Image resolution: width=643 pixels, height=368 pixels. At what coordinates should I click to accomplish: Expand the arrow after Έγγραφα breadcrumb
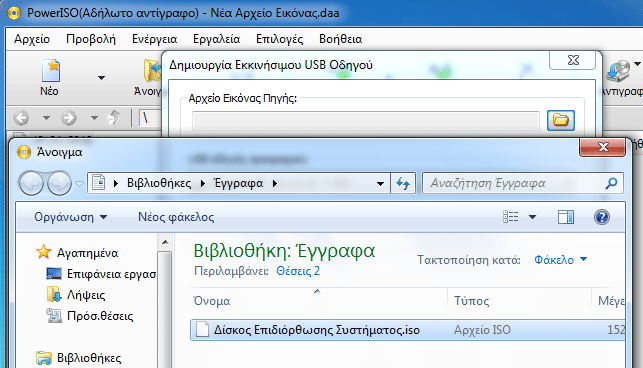[275, 183]
